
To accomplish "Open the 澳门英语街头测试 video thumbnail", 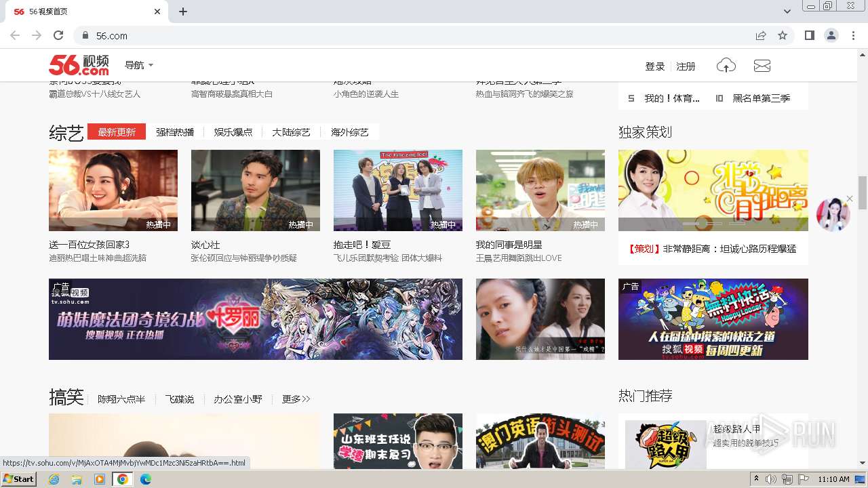I will (540, 441).
